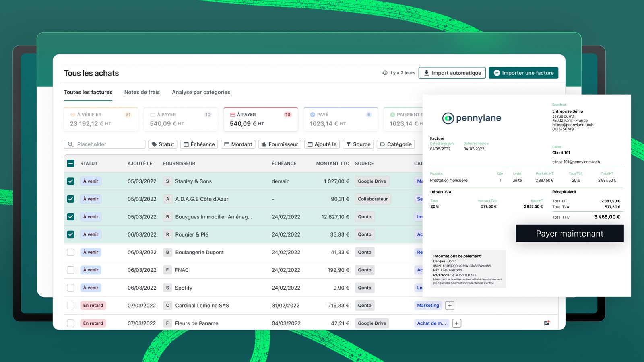Image resolution: width=644 pixels, height=362 pixels.
Task: Click the Pennylane logo on the invoice
Action: (x=471, y=118)
